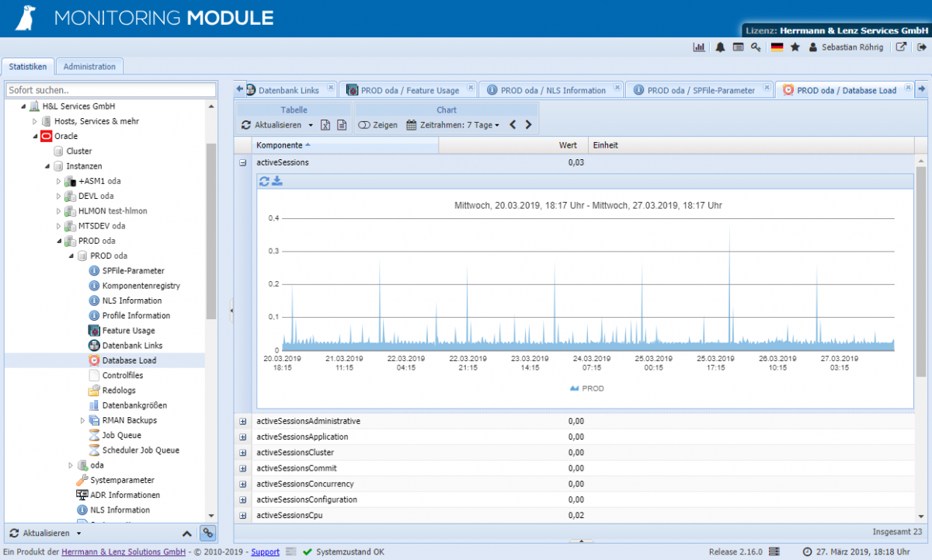Export table data using the Excel icon
Screen dimensions: 932x560
pyautogui.click(x=327, y=124)
